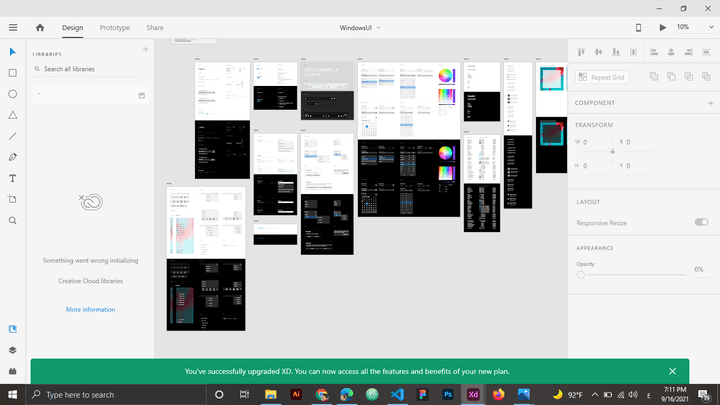Click the Repeat Grid button

pyautogui.click(x=602, y=77)
